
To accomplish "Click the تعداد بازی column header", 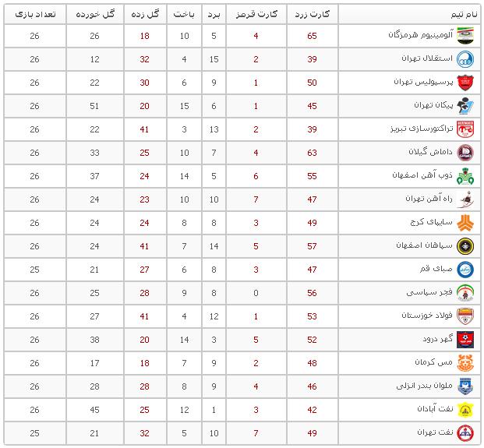I will pyautogui.click(x=35, y=14).
